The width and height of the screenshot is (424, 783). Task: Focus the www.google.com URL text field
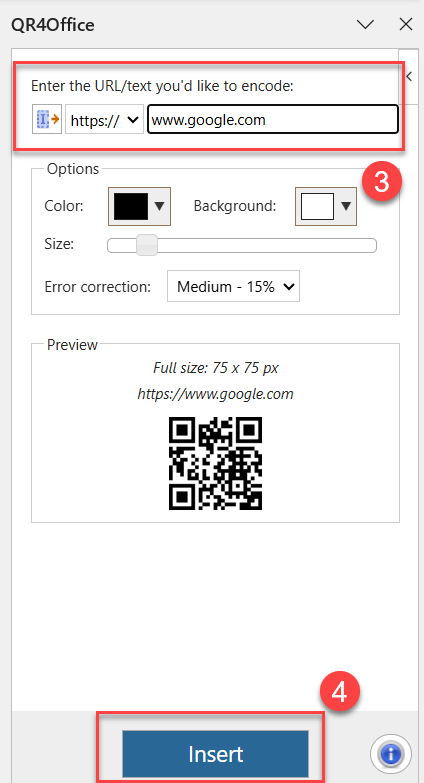(272, 119)
